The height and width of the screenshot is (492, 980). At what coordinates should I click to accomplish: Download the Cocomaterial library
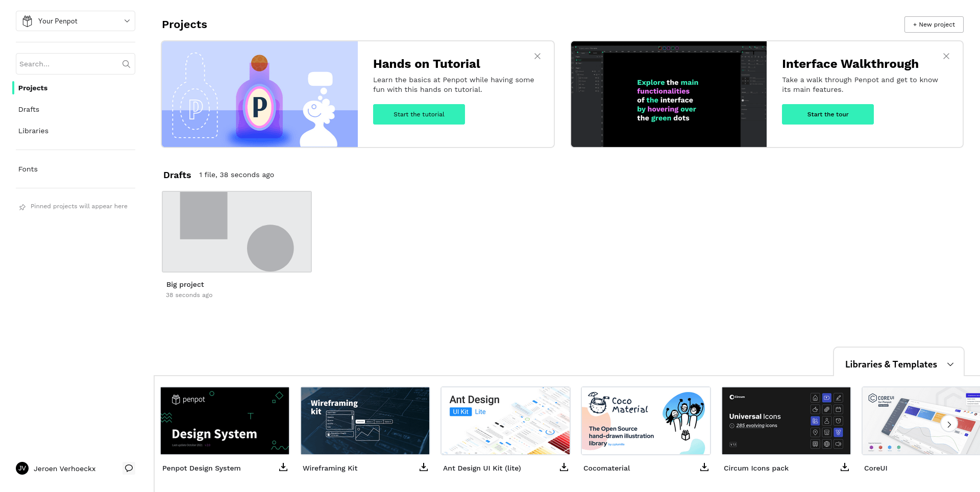704,467
